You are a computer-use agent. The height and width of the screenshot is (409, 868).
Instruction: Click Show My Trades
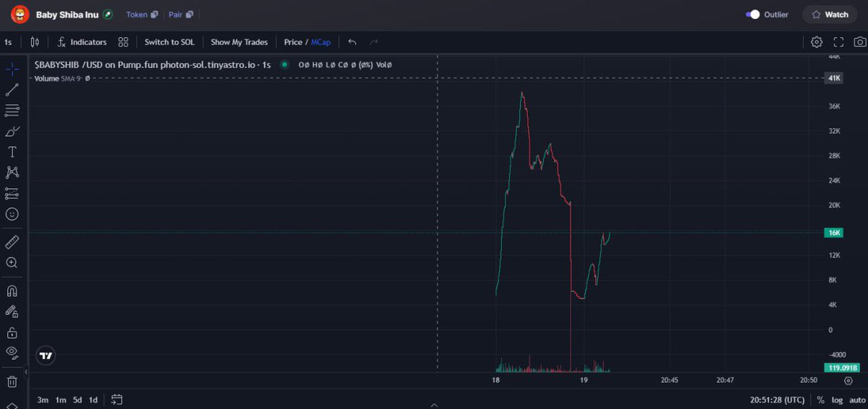pyautogui.click(x=239, y=42)
